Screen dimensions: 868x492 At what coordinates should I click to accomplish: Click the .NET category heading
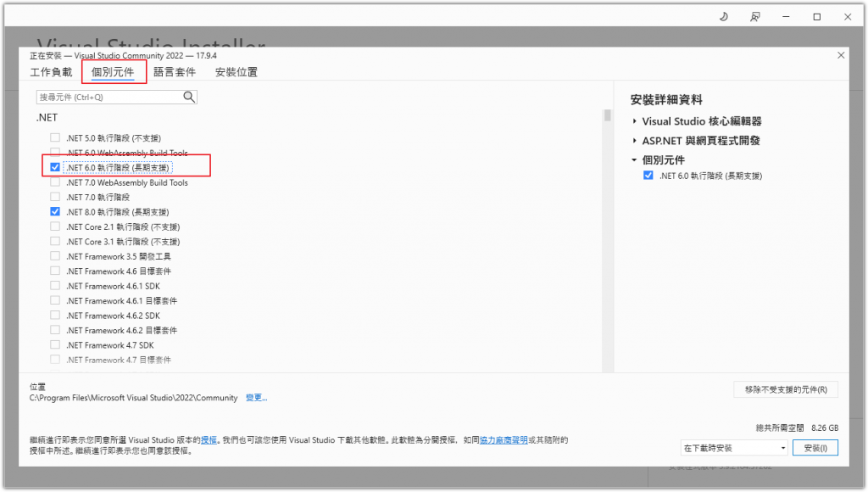(x=47, y=117)
